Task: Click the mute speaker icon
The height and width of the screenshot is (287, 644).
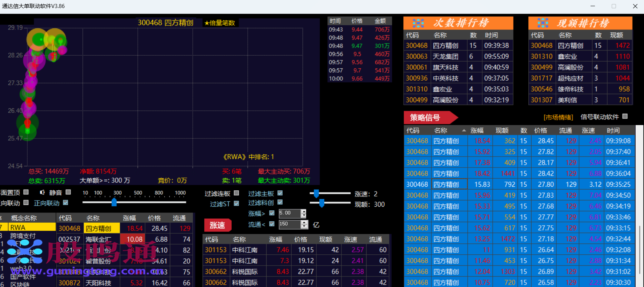Action: click(42, 192)
